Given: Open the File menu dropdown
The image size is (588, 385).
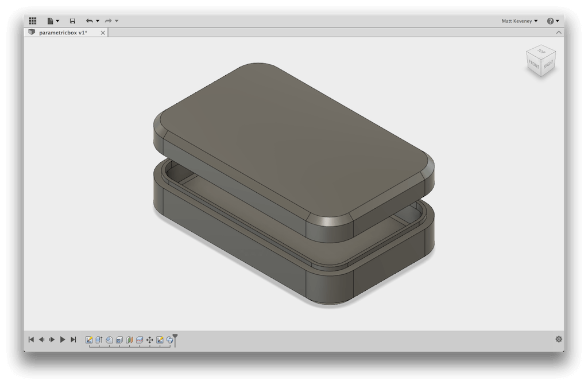Looking at the screenshot, I should coord(53,21).
